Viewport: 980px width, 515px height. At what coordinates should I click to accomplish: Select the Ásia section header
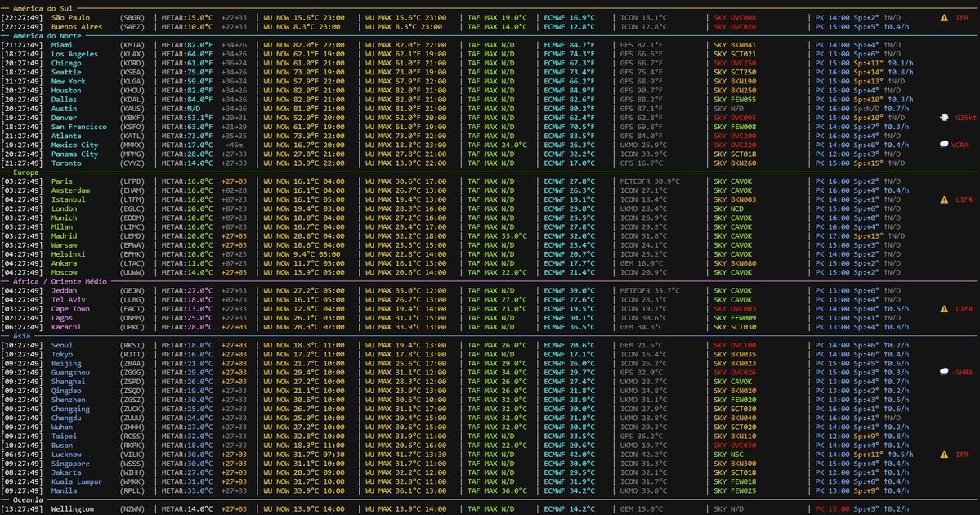click(21, 336)
